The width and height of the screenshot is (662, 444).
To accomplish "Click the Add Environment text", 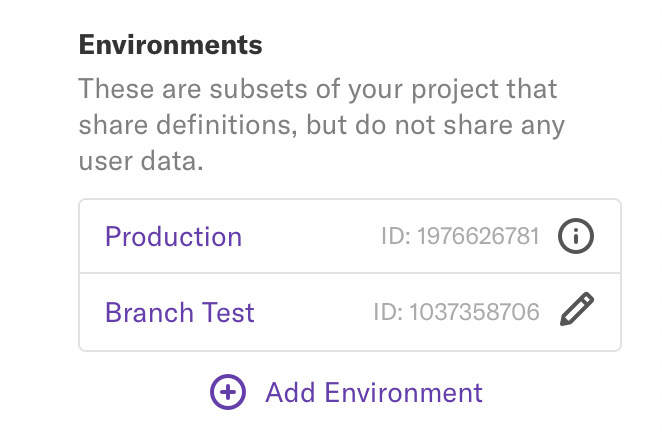I will coord(373,392).
